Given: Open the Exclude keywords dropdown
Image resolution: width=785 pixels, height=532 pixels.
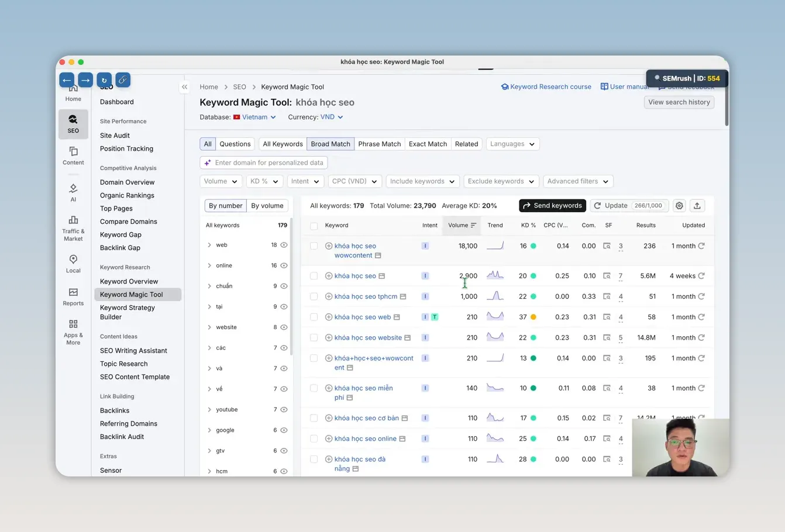Looking at the screenshot, I should tap(501, 181).
